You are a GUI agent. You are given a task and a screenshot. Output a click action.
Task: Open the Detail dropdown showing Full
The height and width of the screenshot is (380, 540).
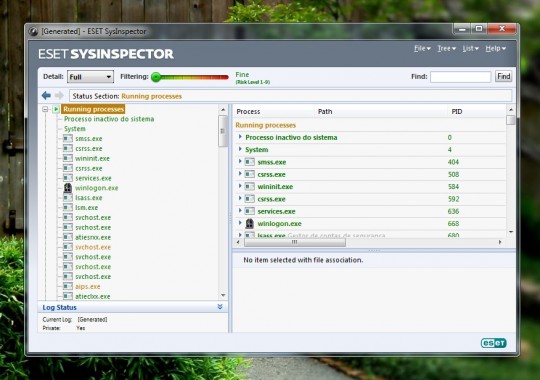coord(90,77)
